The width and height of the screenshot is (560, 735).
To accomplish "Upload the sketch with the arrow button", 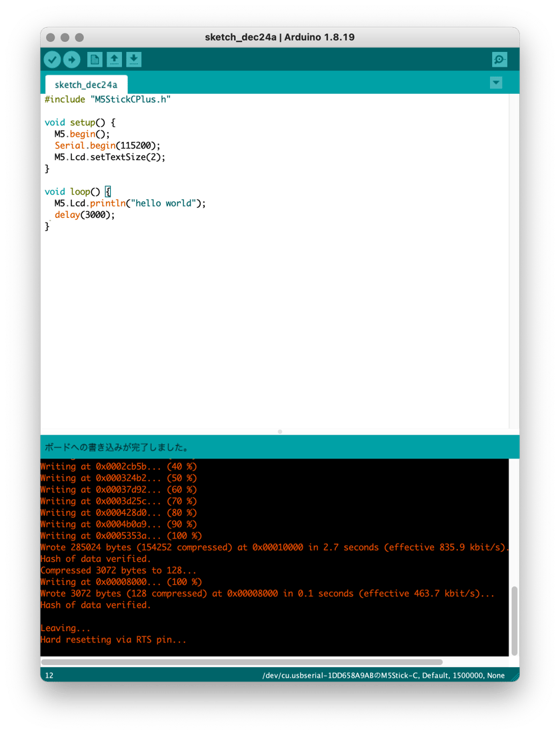I will tap(72, 59).
